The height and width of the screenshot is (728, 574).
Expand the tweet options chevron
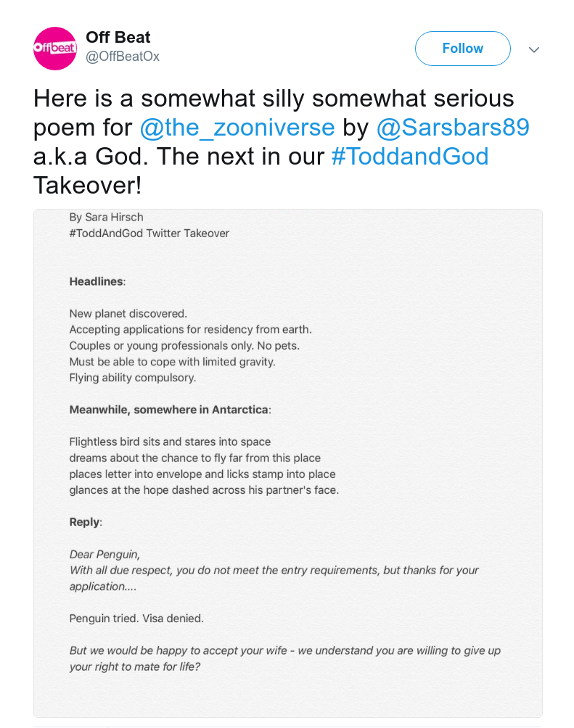coord(534,49)
